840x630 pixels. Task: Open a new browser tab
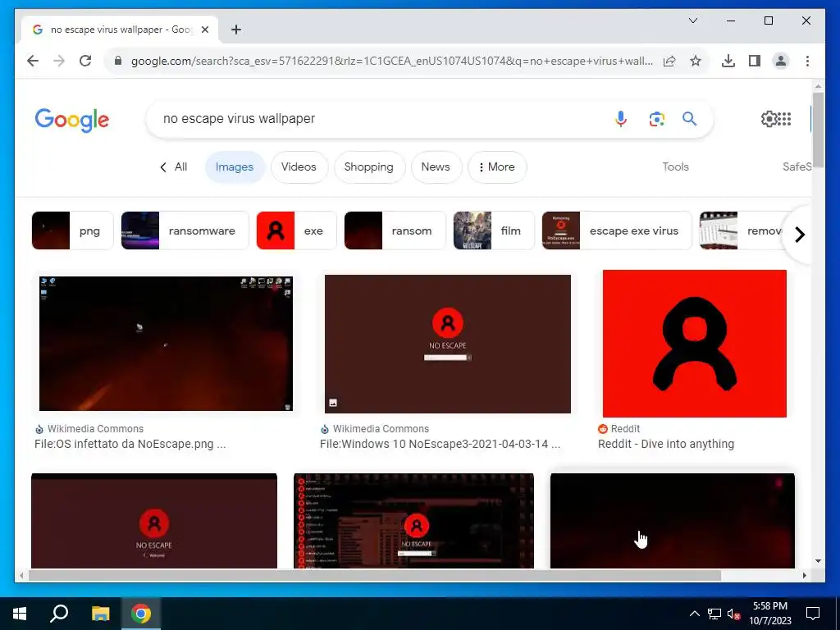(x=236, y=30)
